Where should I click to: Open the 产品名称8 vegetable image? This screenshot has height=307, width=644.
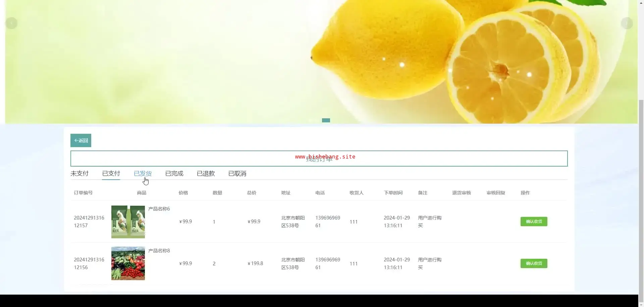click(128, 263)
